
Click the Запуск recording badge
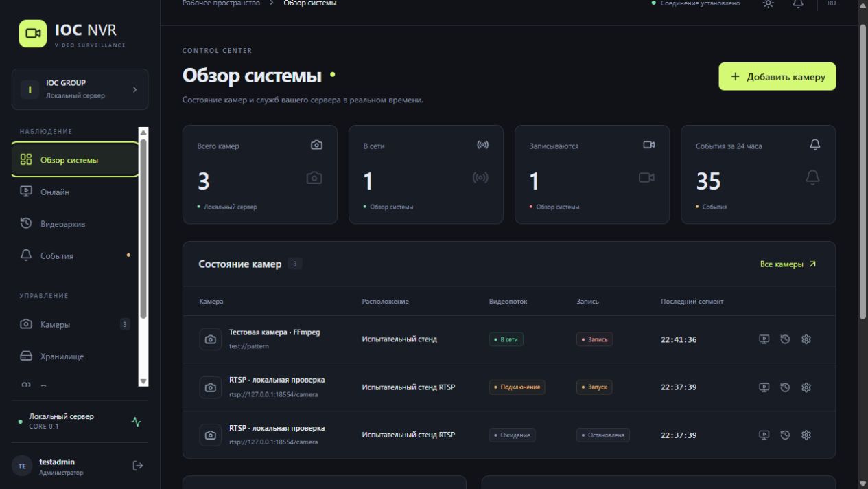pos(594,387)
